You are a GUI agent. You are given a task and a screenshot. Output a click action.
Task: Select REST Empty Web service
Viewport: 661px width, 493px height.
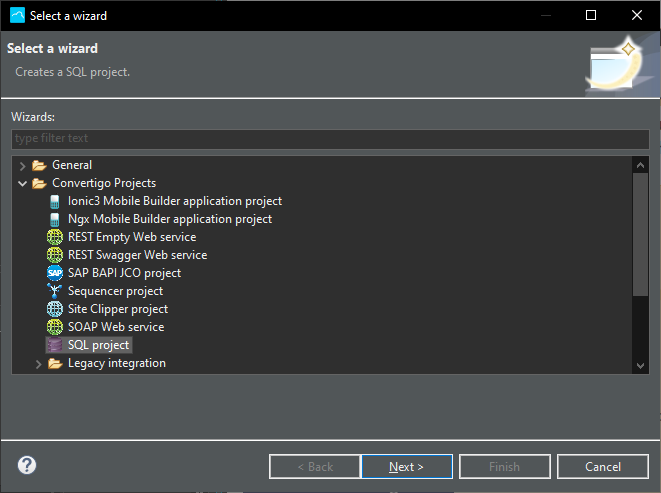click(x=132, y=237)
